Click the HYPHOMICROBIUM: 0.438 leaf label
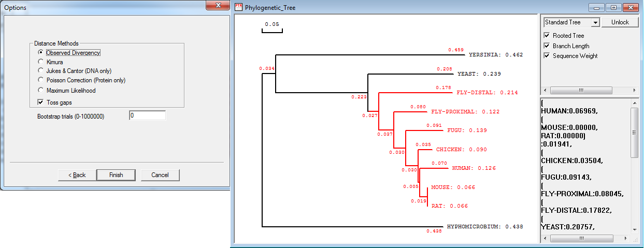Image resolution: width=644 pixels, height=248 pixels. pyautogui.click(x=484, y=227)
